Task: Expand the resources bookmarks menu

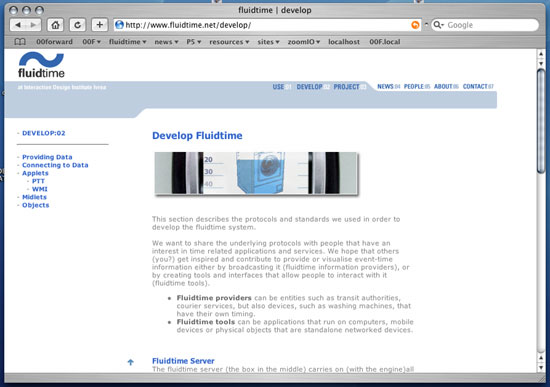Action: 229,42
